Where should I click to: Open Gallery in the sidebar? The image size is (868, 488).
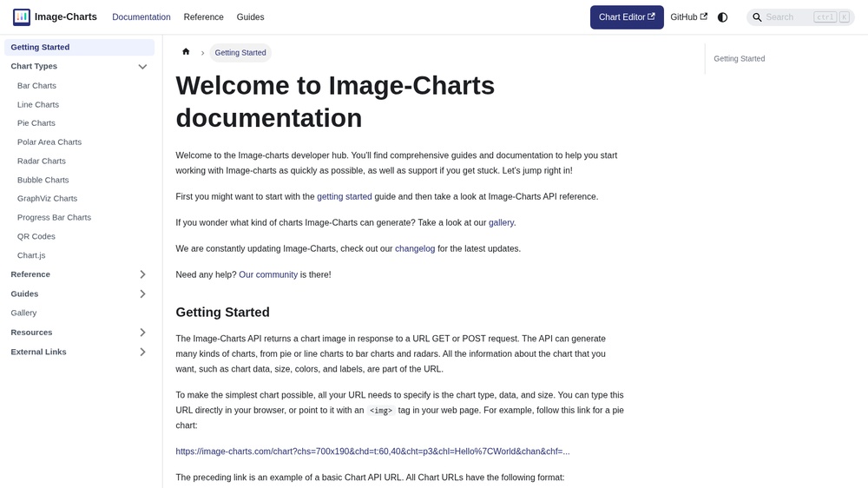[x=23, y=313]
